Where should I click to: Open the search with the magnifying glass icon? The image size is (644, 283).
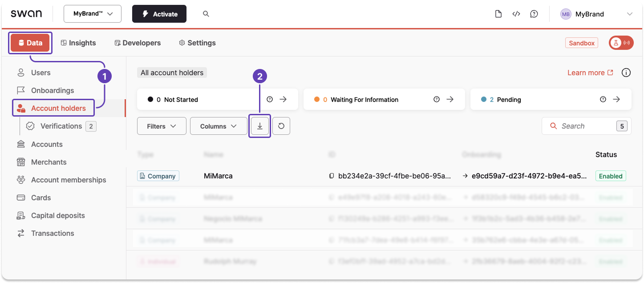tap(206, 14)
